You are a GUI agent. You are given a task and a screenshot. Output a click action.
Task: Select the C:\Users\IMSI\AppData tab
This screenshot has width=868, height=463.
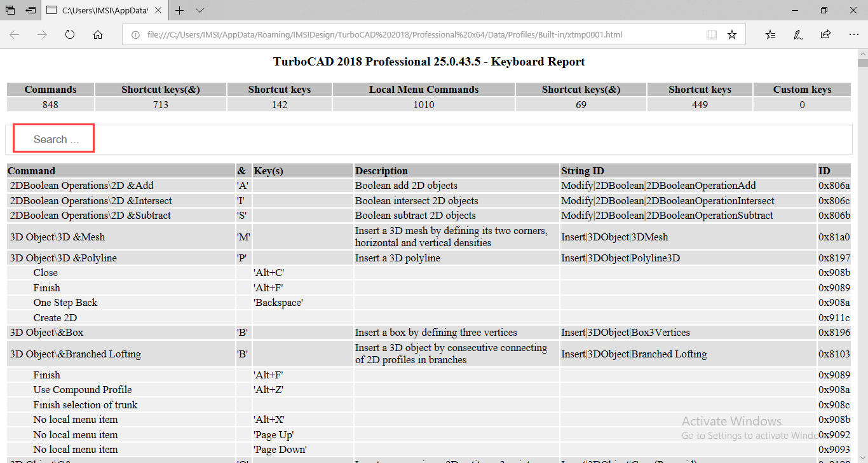coord(105,10)
